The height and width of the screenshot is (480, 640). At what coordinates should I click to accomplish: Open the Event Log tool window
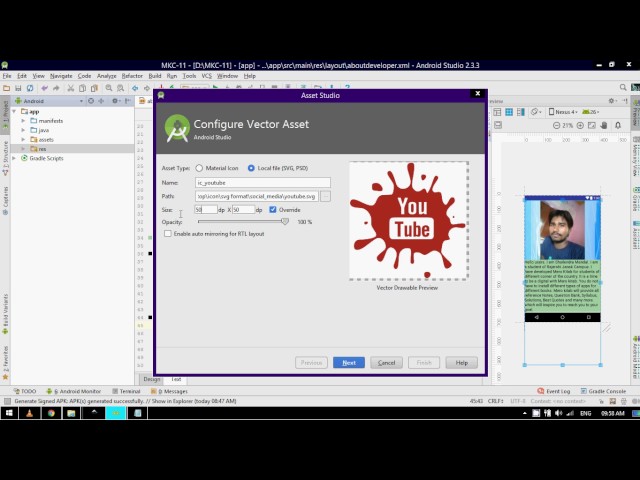553,391
